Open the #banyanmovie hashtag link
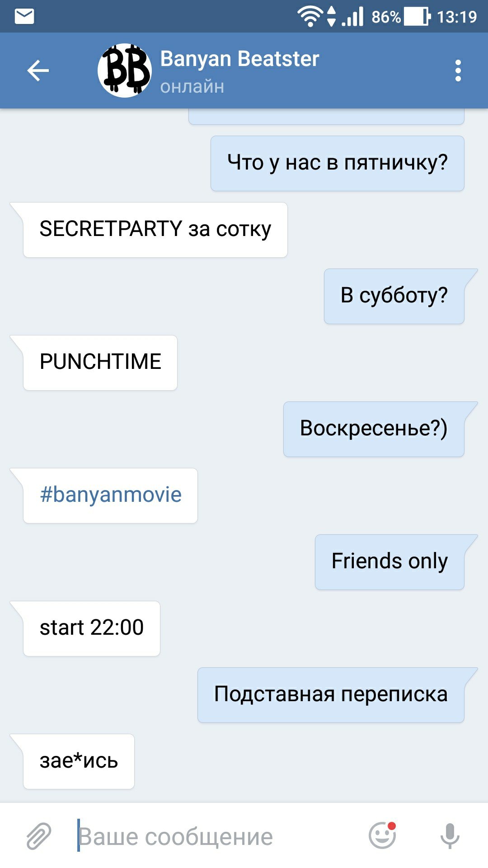This screenshot has width=488, height=868. pos(111,495)
